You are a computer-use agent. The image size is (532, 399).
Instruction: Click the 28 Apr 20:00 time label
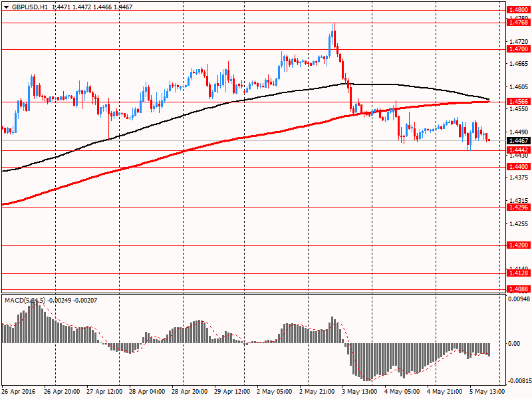click(x=190, y=392)
